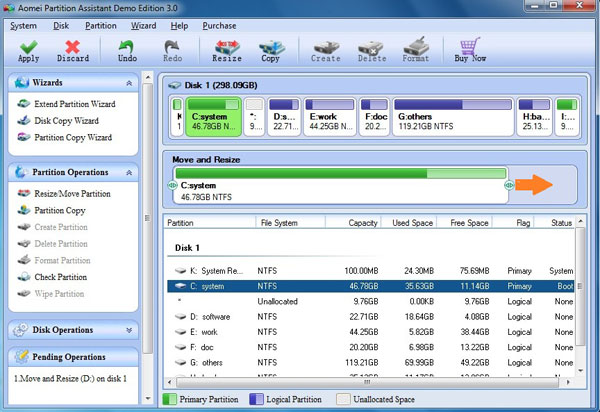Click the Disk 1 drive icon in disk map
This screenshot has width=600, height=412.
174,85
